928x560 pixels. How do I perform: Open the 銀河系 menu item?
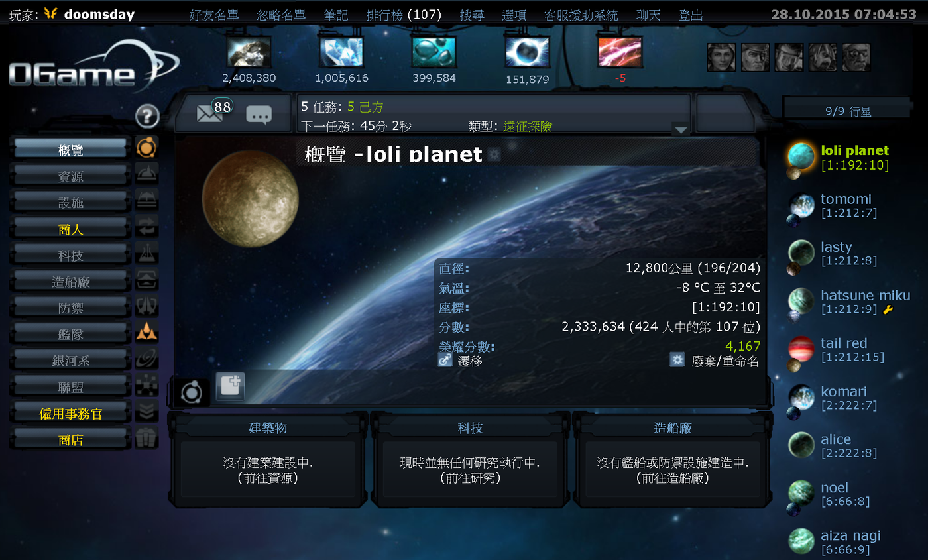coord(70,361)
